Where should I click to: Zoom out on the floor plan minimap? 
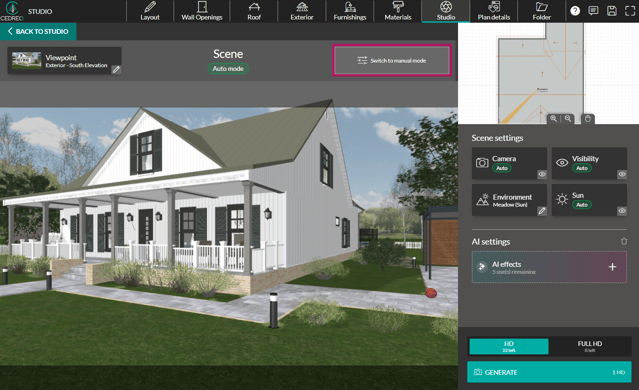[568, 119]
